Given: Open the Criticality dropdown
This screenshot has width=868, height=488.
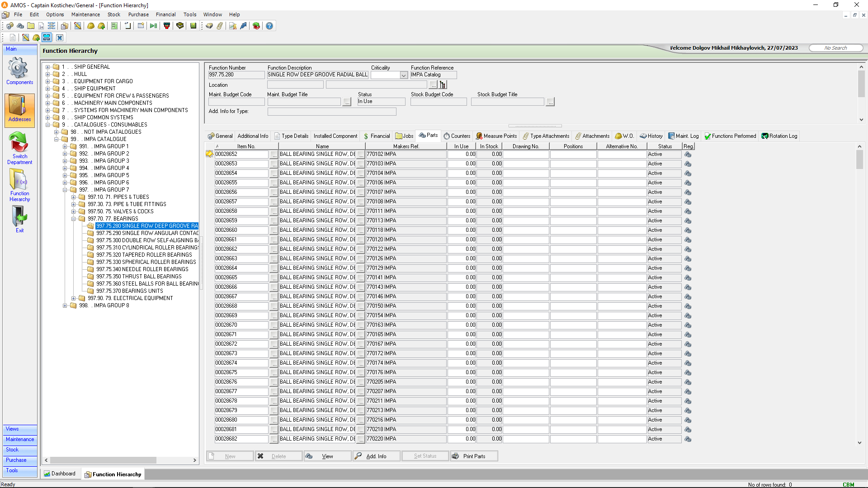Looking at the screenshot, I should 404,75.
